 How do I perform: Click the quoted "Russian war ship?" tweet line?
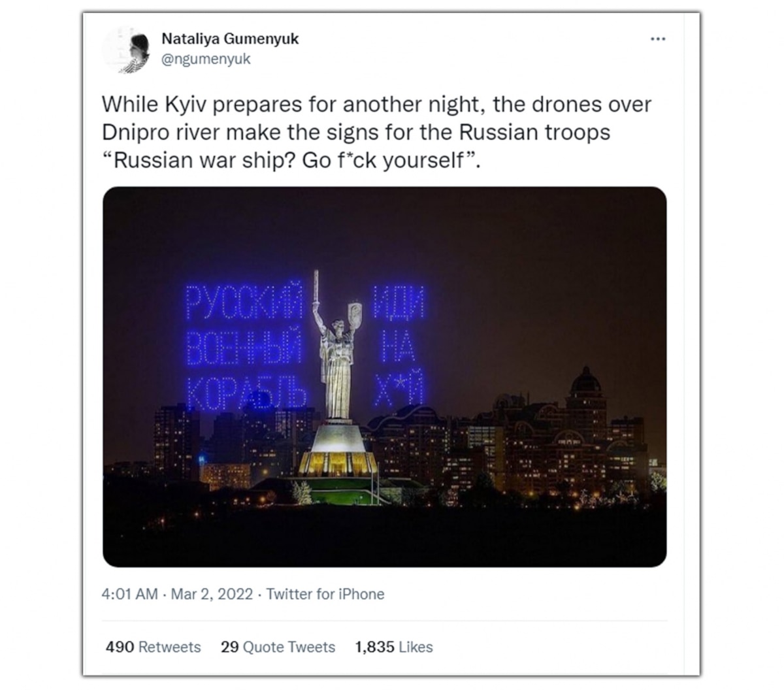pos(292,160)
